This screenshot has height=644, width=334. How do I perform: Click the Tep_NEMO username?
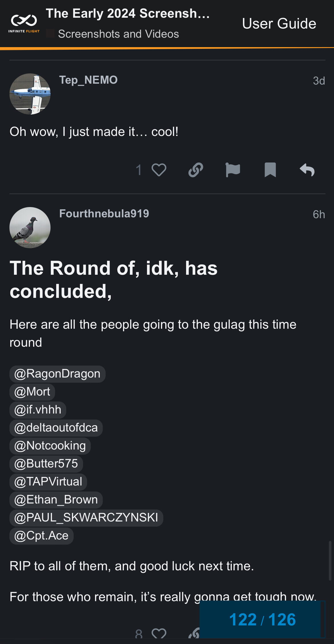point(88,80)
